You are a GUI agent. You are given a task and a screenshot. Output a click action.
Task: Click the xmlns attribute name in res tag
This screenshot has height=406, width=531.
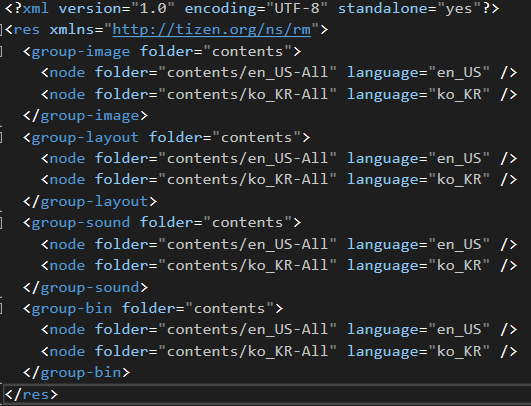click(72, 30)
